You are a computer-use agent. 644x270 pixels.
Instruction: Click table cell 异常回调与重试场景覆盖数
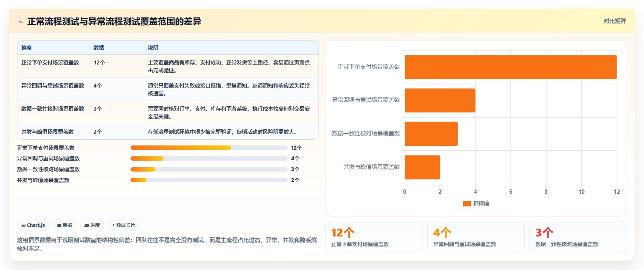[53, 86]
